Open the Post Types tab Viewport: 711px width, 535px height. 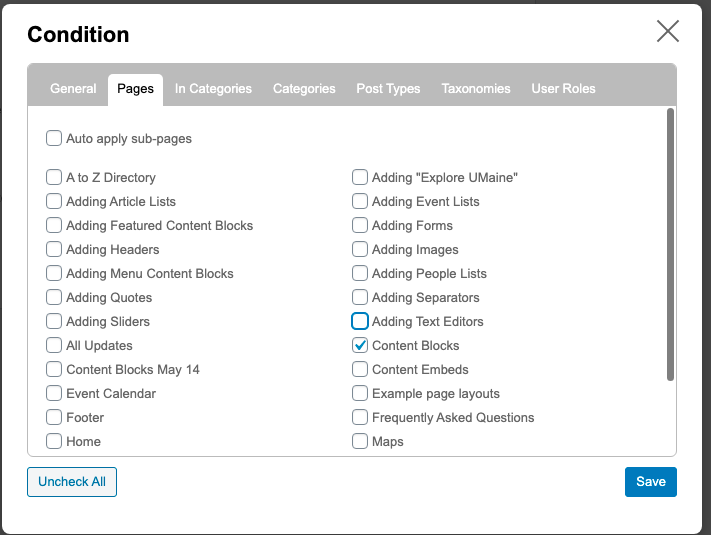click(x=388, y=88)
